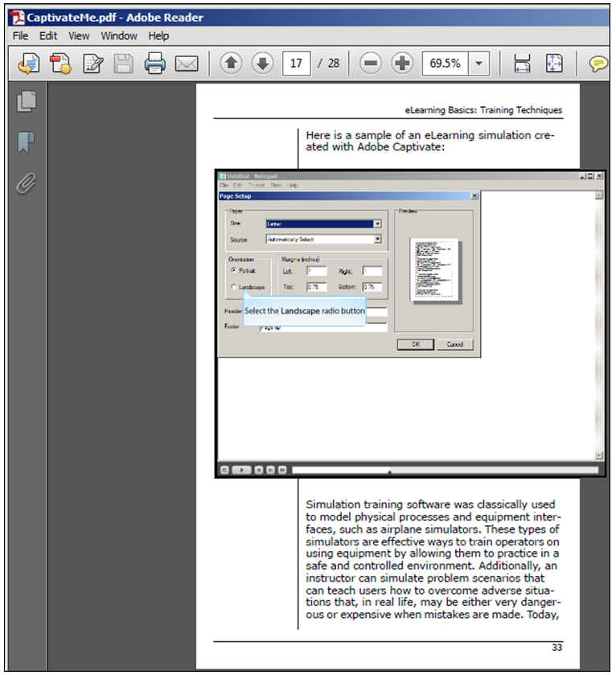Select the Portrait radio button
This screenshot has height=675, width=616.
pyautogui.click(x=233, y=270)
